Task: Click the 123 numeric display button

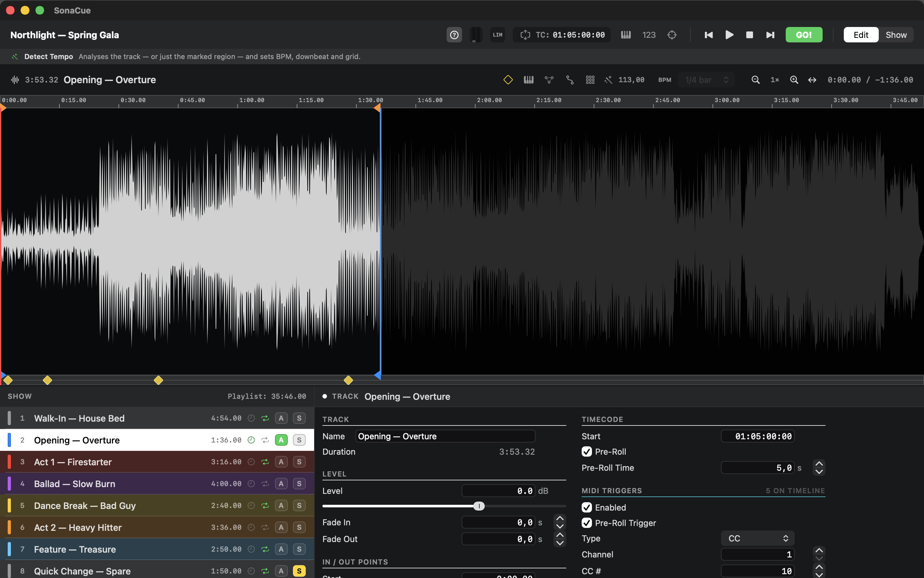Action: click(649, 35)
